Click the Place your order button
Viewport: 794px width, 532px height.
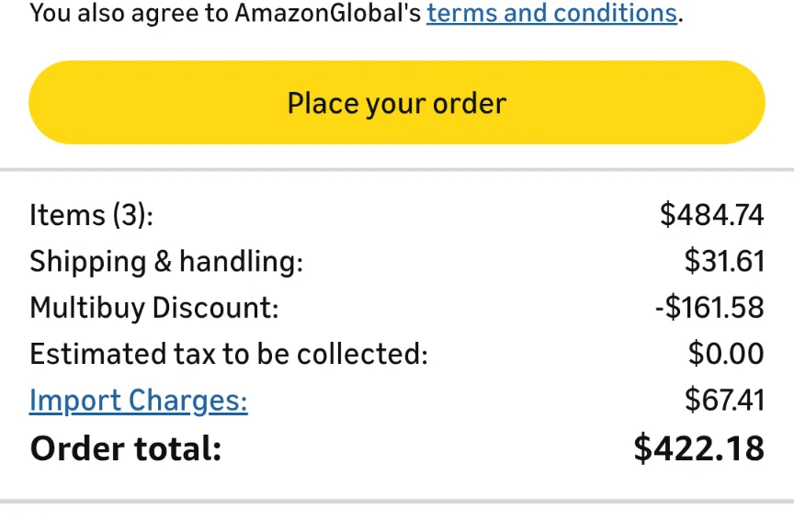(397, 103)
